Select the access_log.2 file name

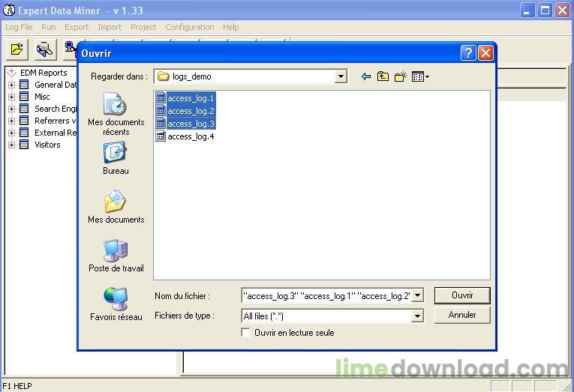[x=191, y=111]
